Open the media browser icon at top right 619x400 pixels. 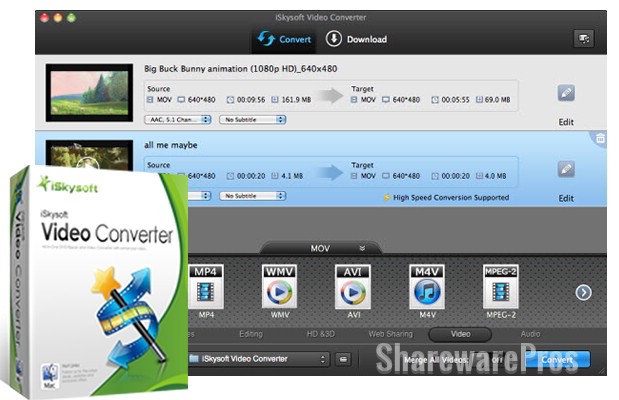tap(583, 38)
